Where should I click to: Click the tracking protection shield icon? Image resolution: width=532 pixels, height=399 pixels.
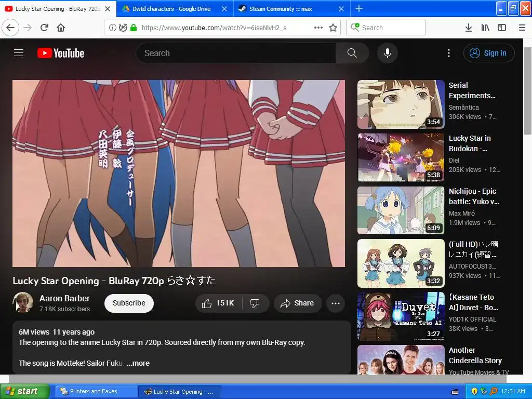123,28
